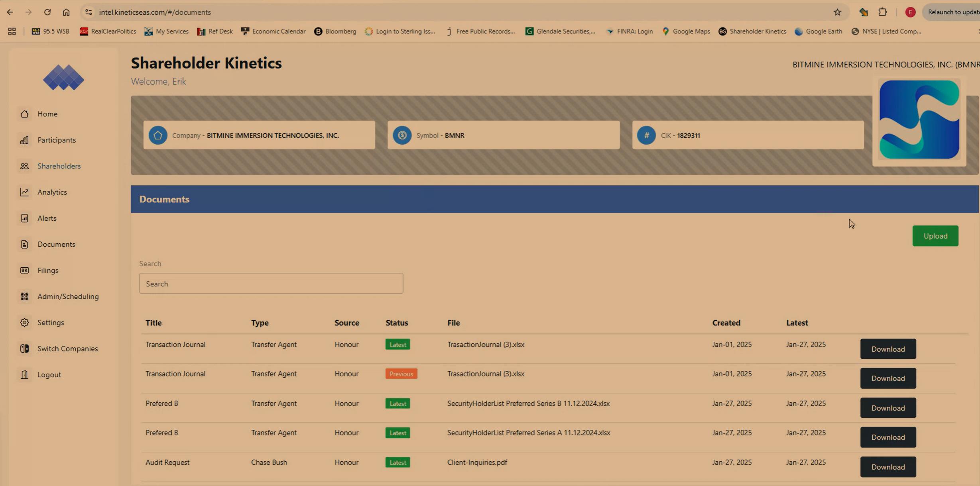Click the Status column header
The height and width of the screenshot is (486, 980).
point(397,323)
